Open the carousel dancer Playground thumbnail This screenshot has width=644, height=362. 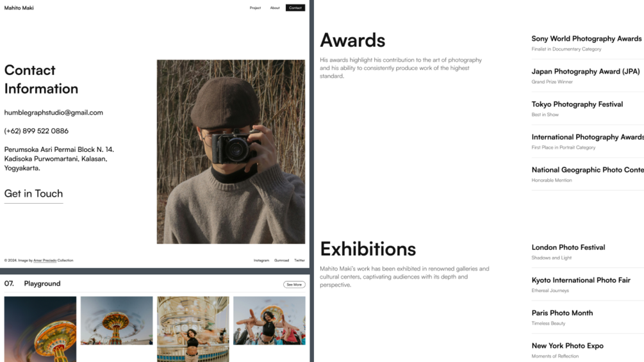click(x=193, y=329)
